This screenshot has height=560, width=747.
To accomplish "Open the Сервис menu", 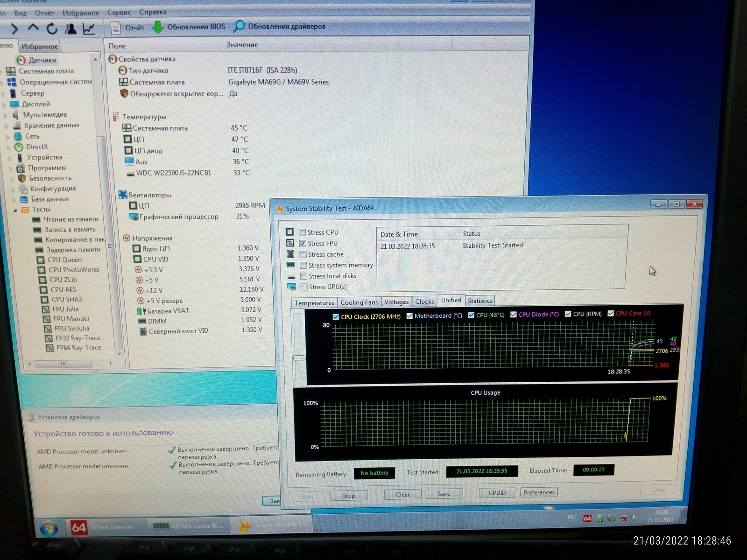I will pos(119,13).
